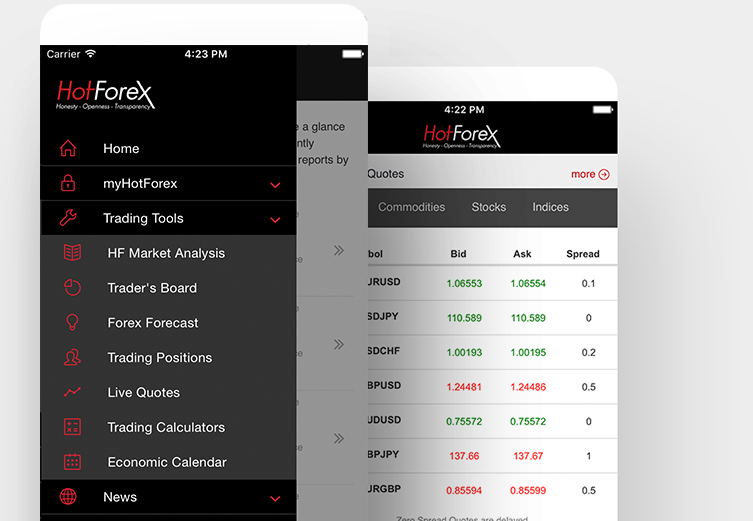Tap the Quotes section heading
The width and height of the screenshot is (753, 521).
pyautogui.click(x=386, y=174)
